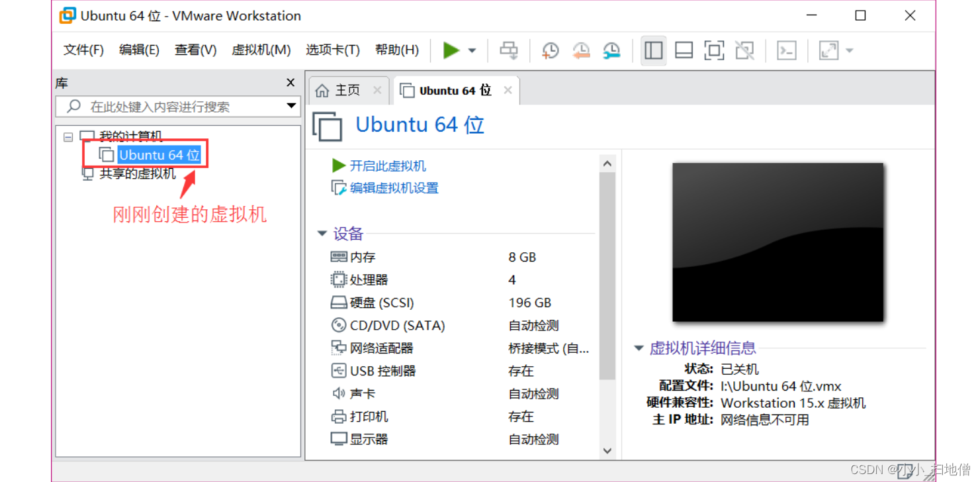
Task: Click the 8 GB memory value
Action: click(x=522, y=257)
